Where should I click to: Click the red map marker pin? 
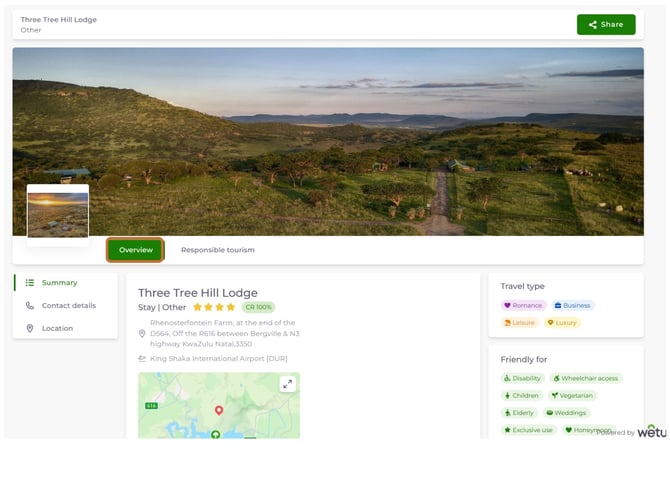tap(219, 410)
